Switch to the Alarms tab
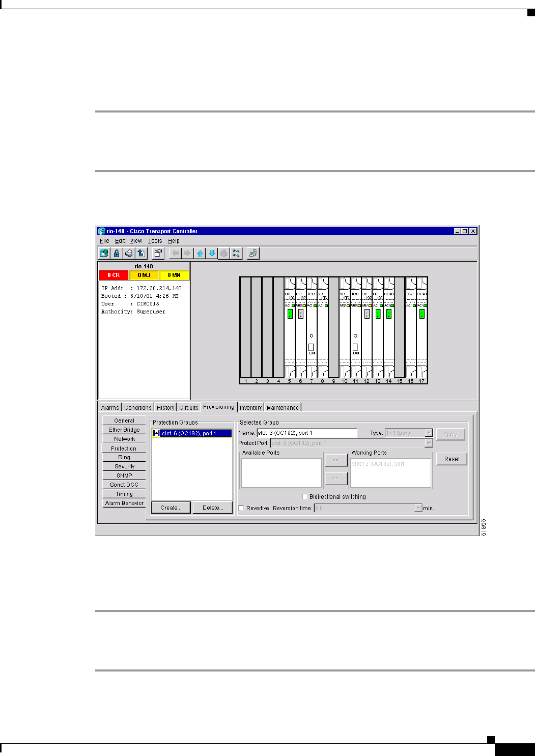The height and width of the screenshot is (756, 535). click(x=110, y=408)
